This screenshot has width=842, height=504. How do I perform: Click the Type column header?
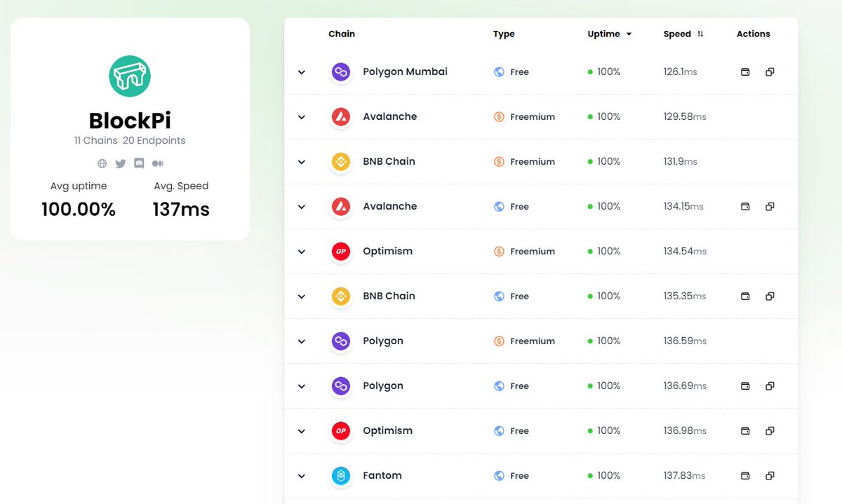504,34
